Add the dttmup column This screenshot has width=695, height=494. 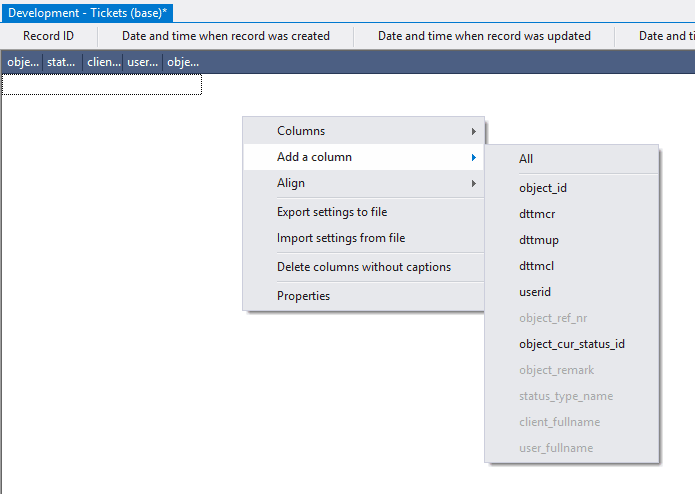tap(538, 240)
